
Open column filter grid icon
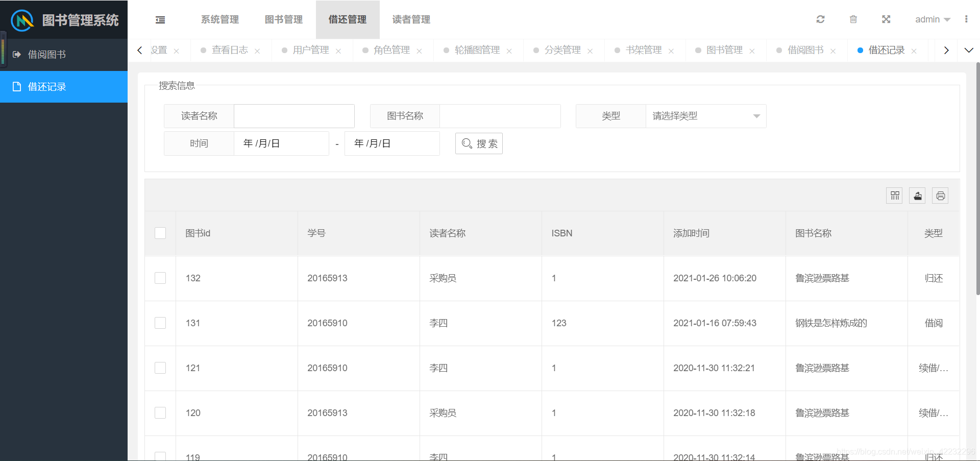coord(895,196)
